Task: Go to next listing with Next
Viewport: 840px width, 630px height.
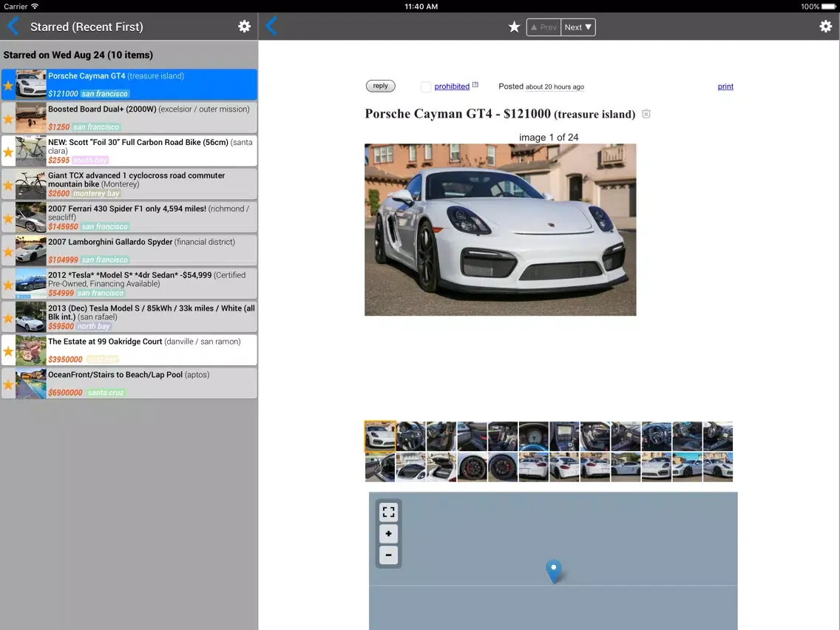Action: click(578, 27)
